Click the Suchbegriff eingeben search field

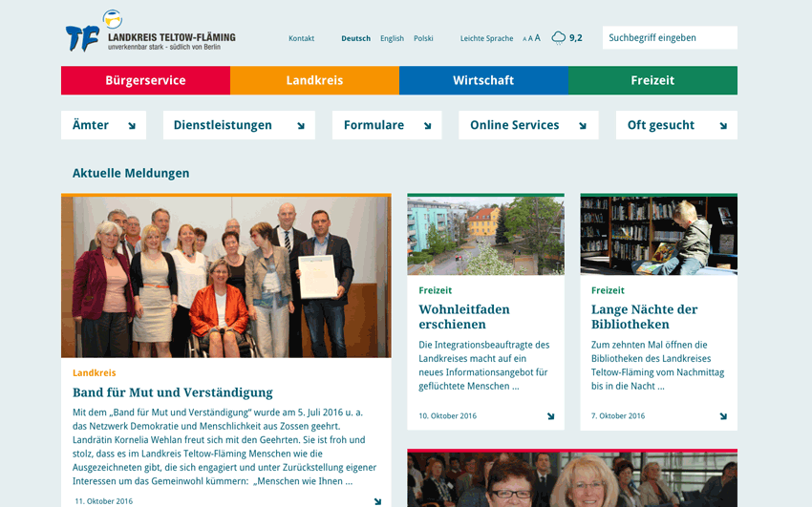(x=670, y=38)
